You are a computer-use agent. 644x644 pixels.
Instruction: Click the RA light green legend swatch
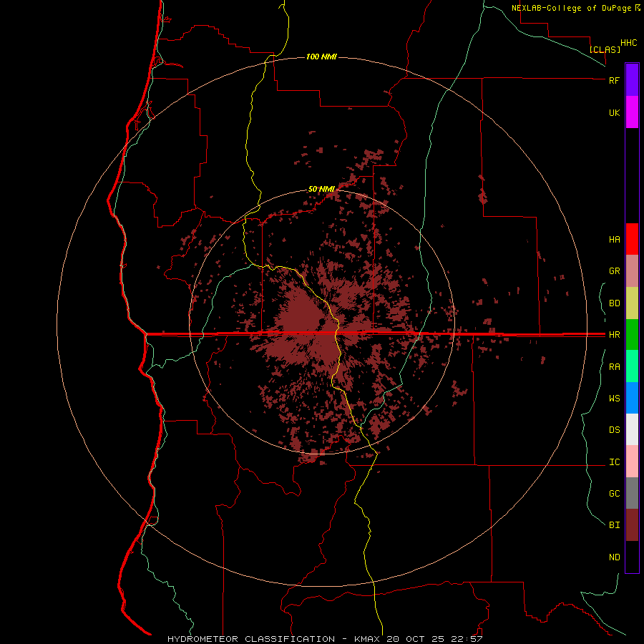[632, 366]
